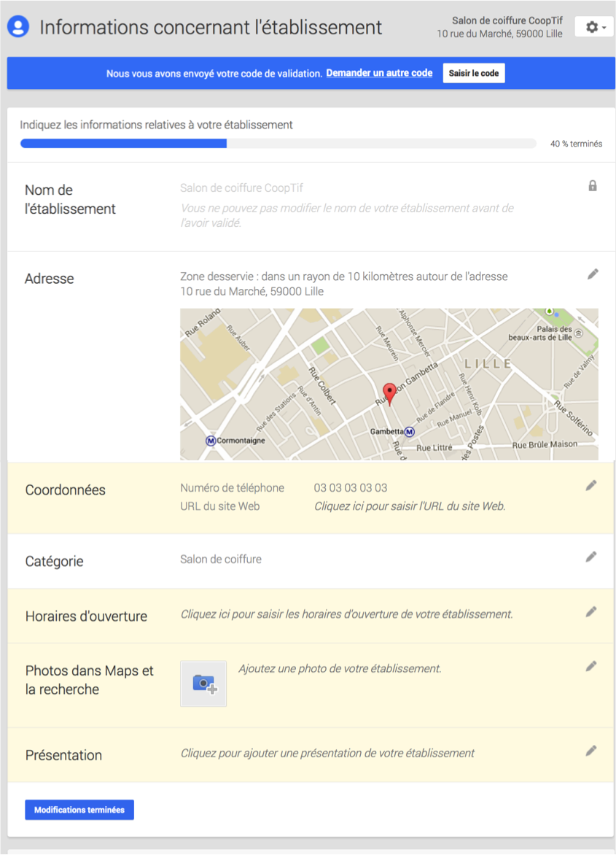Click the 'LILLE' city label on map
Screen dimensions: 616x855
[488, 364]
